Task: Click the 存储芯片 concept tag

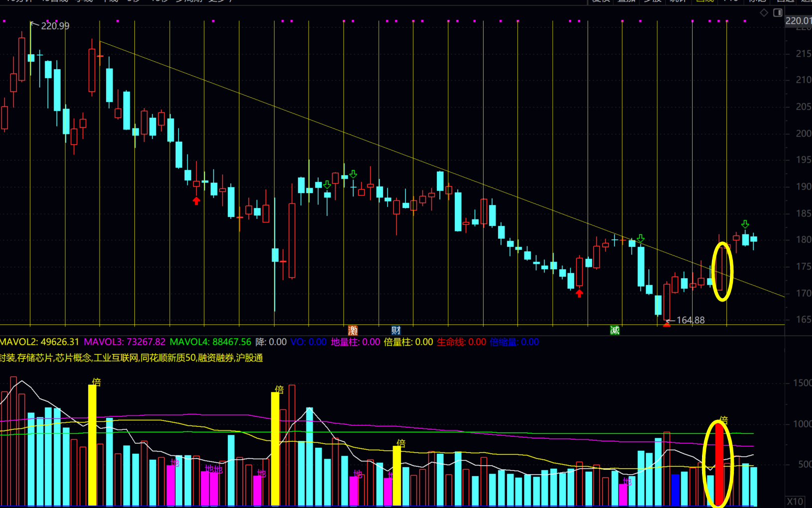Action: coord(35,358)
